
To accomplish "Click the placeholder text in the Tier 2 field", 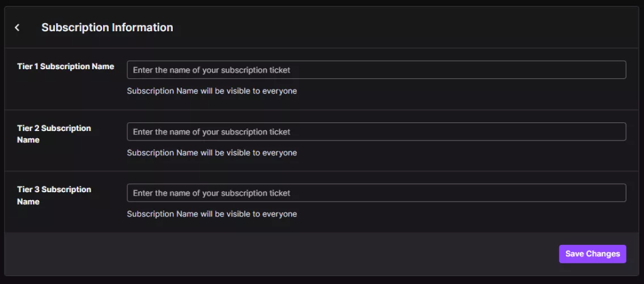I will 211,132.
